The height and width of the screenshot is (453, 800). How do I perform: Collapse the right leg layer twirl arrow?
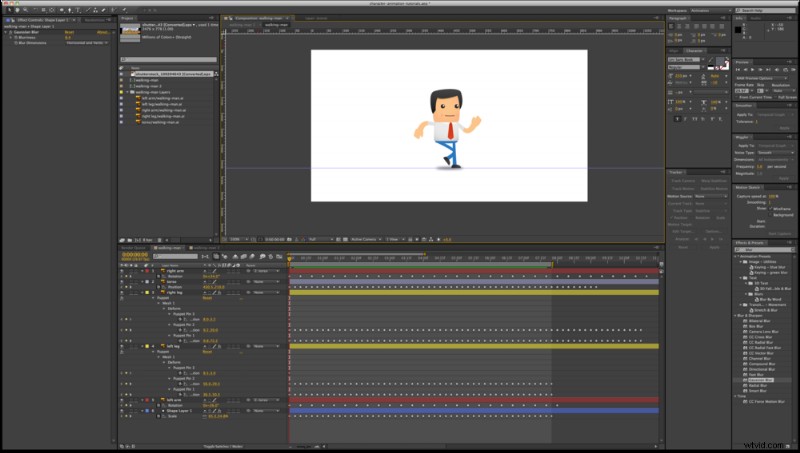142,293
